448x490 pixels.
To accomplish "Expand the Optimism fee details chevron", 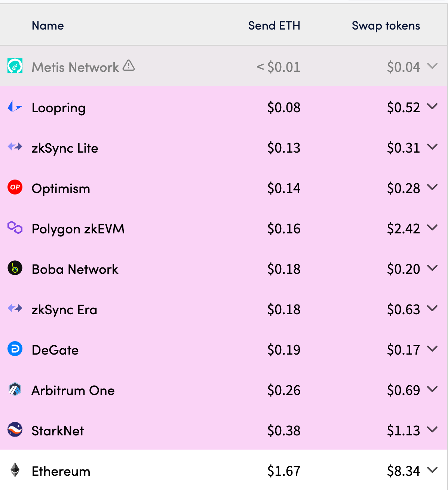I will click(433, 187).
